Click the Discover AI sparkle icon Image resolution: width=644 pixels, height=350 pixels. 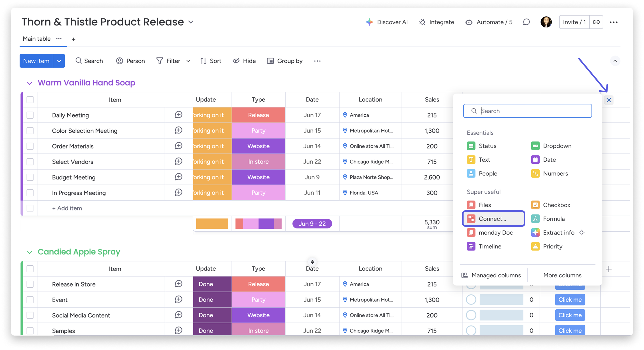(x=369, y=22)
